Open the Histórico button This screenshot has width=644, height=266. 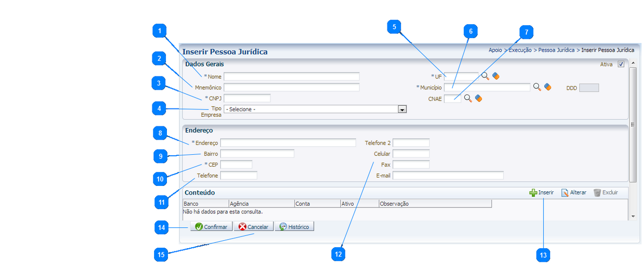point(294,227)
